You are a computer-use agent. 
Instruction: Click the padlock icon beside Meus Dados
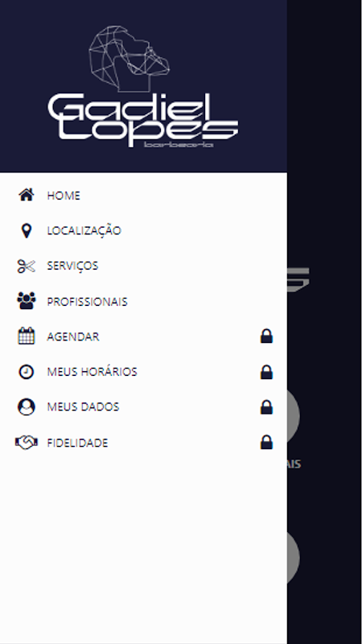tap(266, 407)
